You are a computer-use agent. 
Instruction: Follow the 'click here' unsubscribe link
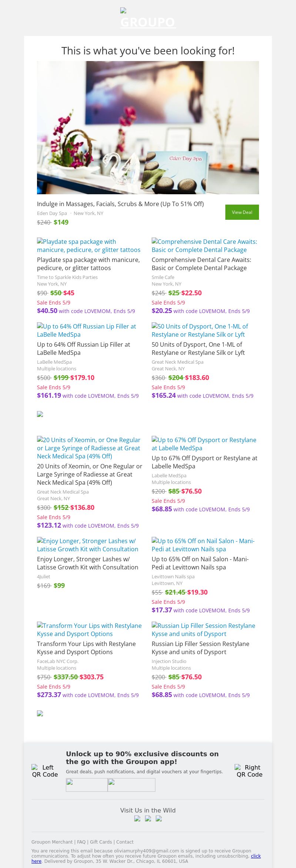pos(256,856)
